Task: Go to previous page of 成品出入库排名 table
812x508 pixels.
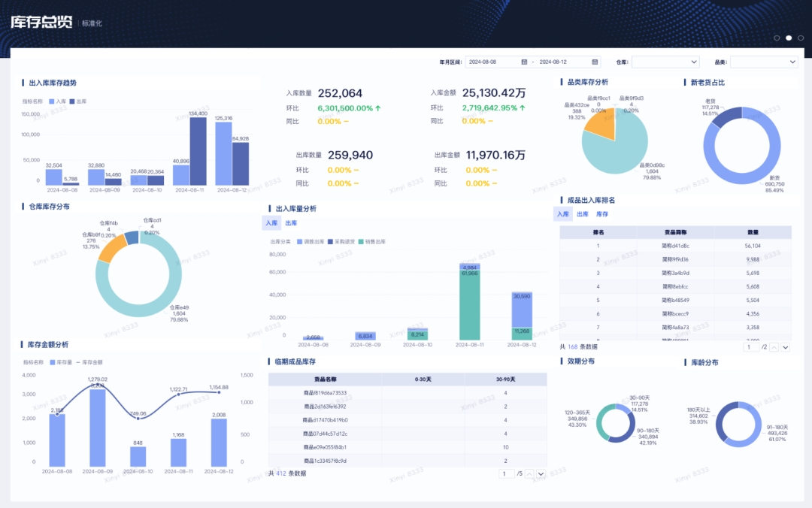Action: point(774,347)
